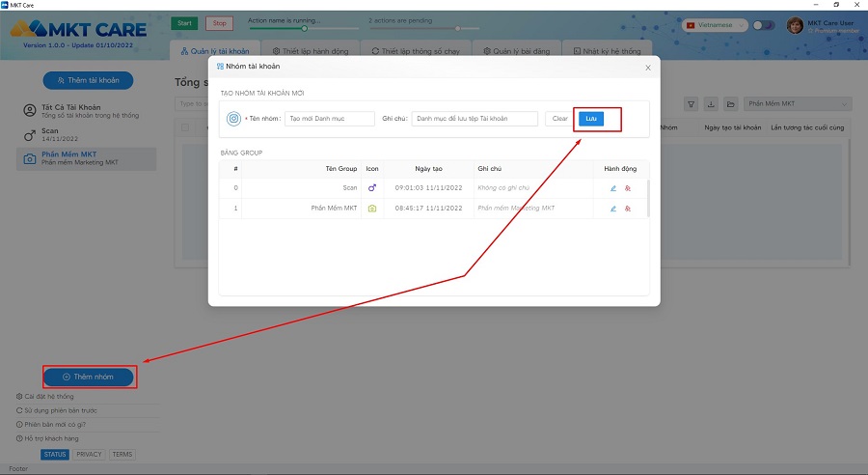Click the folder icon in toolbar

tap(731, 104)
